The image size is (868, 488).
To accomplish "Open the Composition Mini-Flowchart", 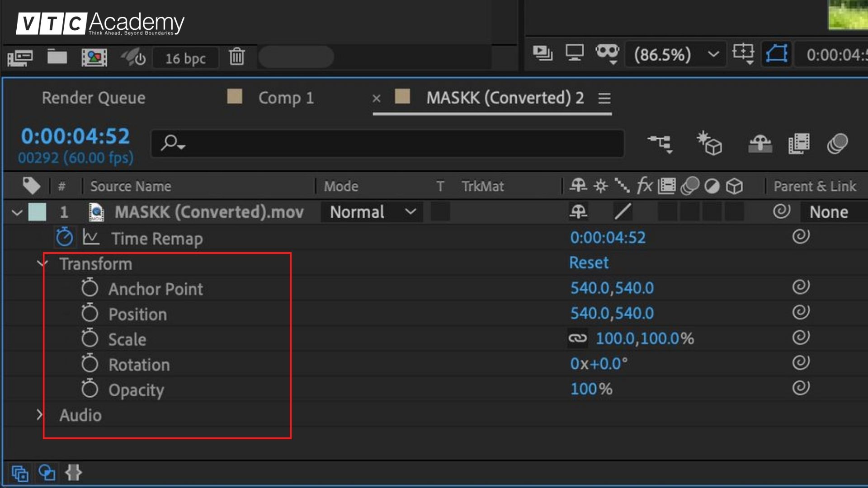I will pos(660,143).
